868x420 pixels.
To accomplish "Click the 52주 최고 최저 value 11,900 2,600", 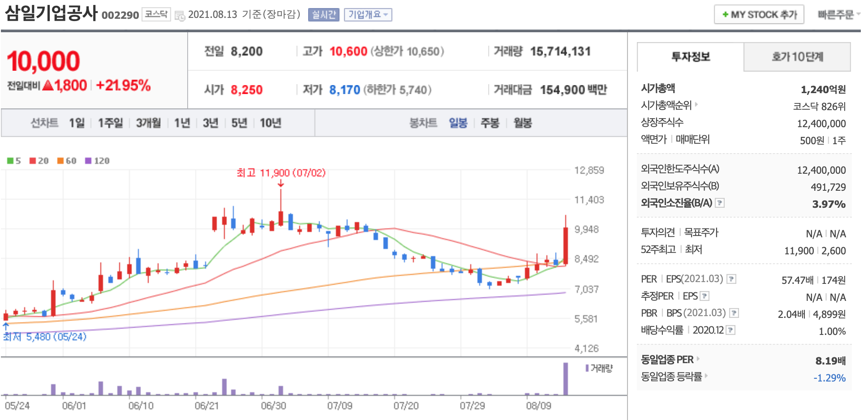I will coord(815,251).
